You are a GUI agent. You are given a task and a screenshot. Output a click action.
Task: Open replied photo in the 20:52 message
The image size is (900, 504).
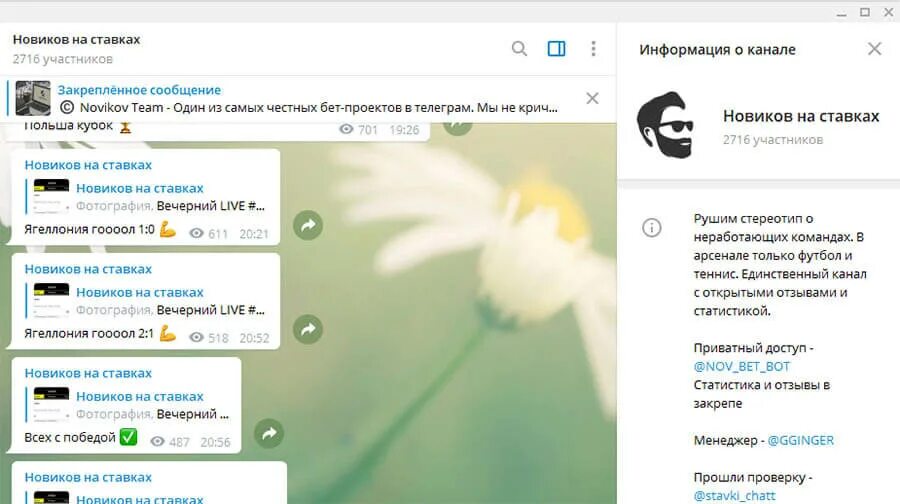[51, 300]
